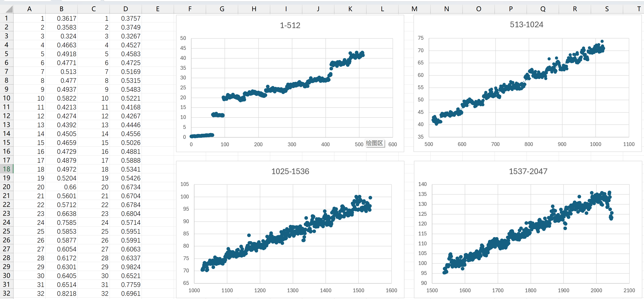The height and width of the screenshot is (299, 644).
Task: Select row 18 header
Action: point(7,169)
